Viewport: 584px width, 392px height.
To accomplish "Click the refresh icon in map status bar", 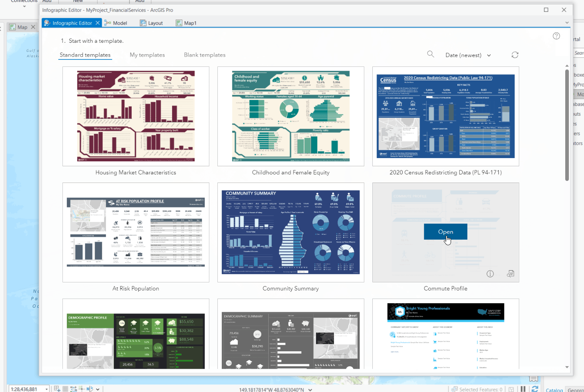I will click(x=535, y=389).
